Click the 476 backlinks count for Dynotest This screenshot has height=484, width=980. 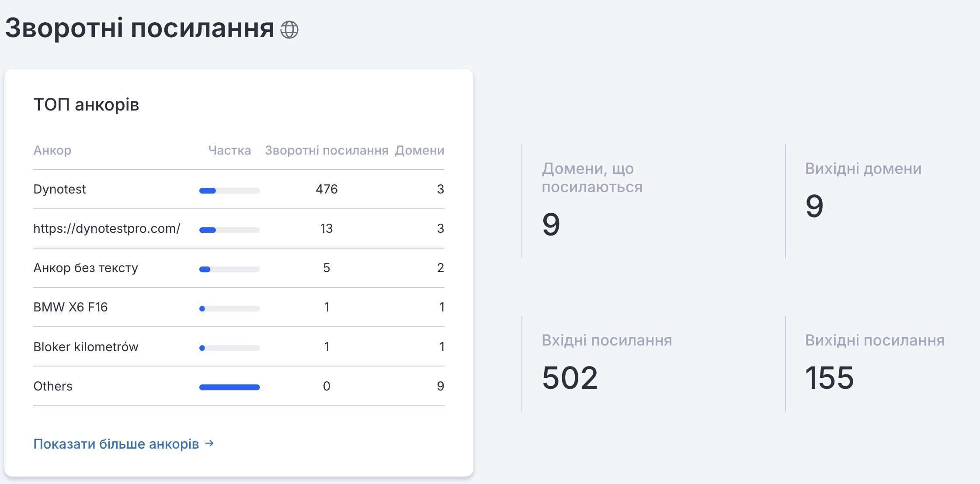point(327,189)
